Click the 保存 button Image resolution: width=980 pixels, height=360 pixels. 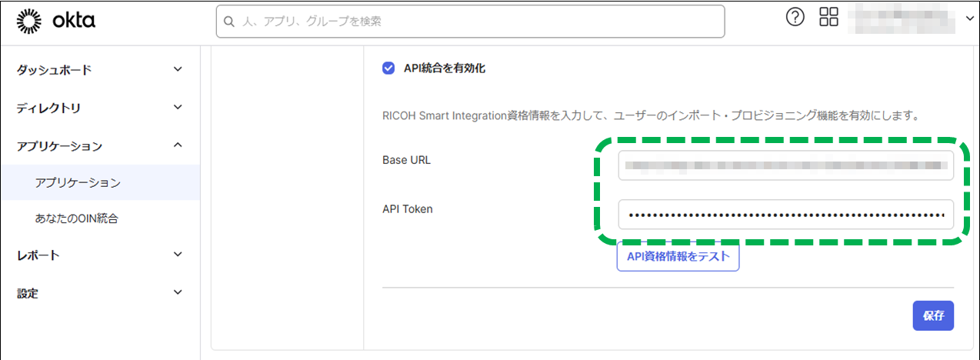click(933, 315)
